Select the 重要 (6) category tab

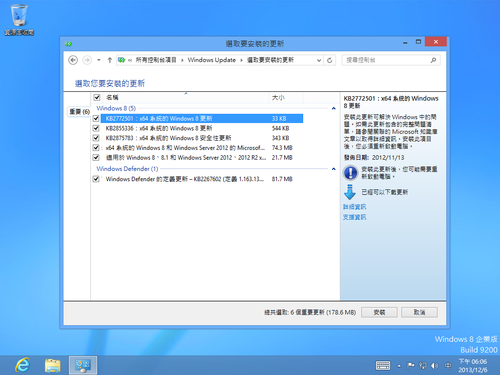point(79,111)
